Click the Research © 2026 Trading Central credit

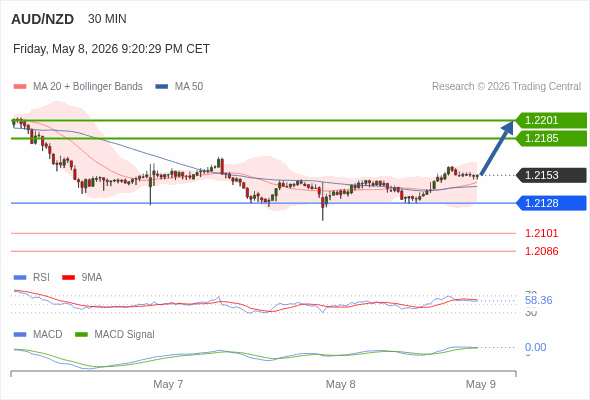(506, 87)
